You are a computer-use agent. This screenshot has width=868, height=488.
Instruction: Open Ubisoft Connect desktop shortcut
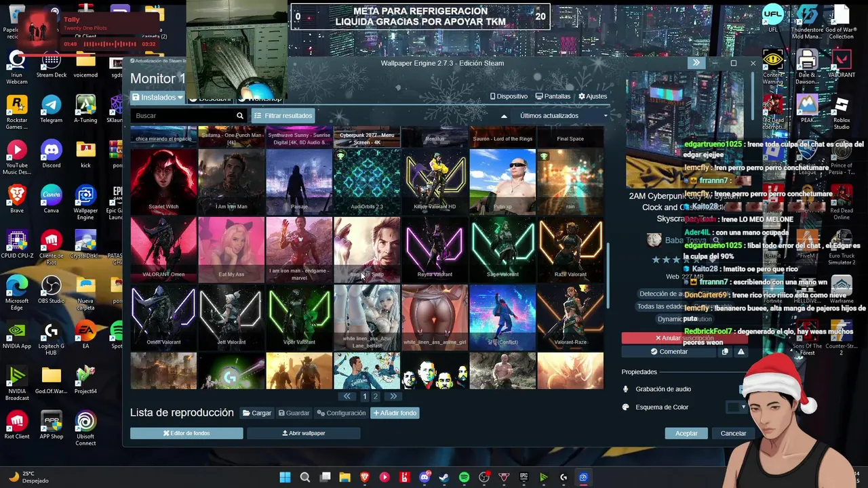pos(85,428)
